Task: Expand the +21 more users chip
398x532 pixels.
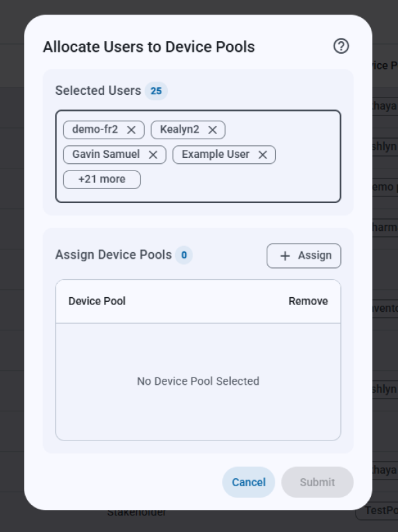Action: click(x=101, y=180)
